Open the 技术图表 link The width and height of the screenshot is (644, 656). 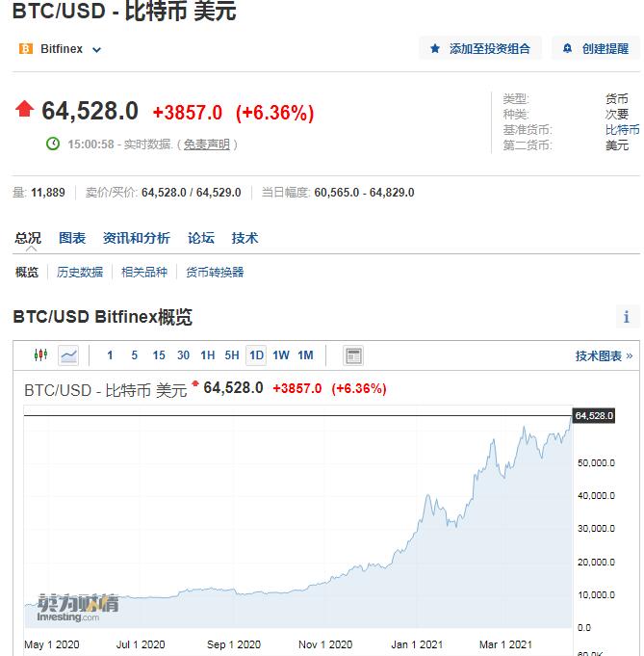click(x=604, y=356)
